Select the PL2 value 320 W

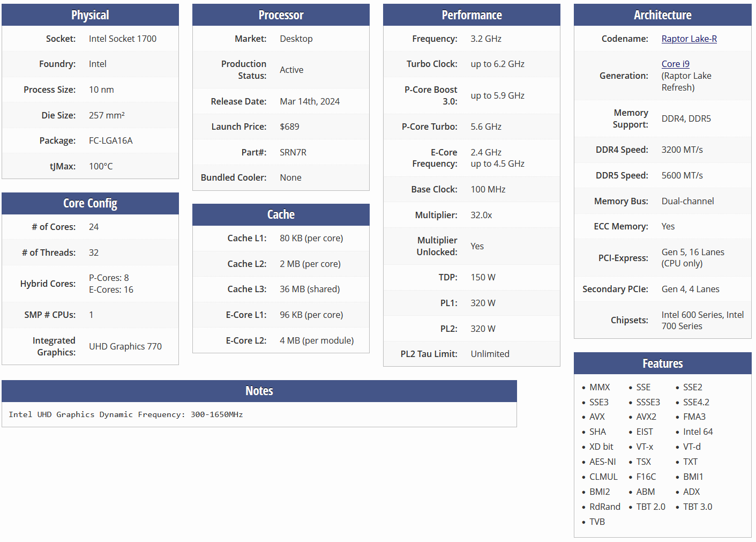(483, 329)
